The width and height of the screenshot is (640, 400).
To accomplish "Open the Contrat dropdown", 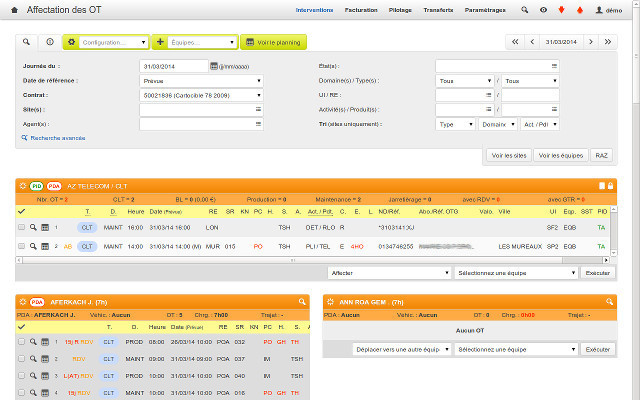I will (201, 95).
